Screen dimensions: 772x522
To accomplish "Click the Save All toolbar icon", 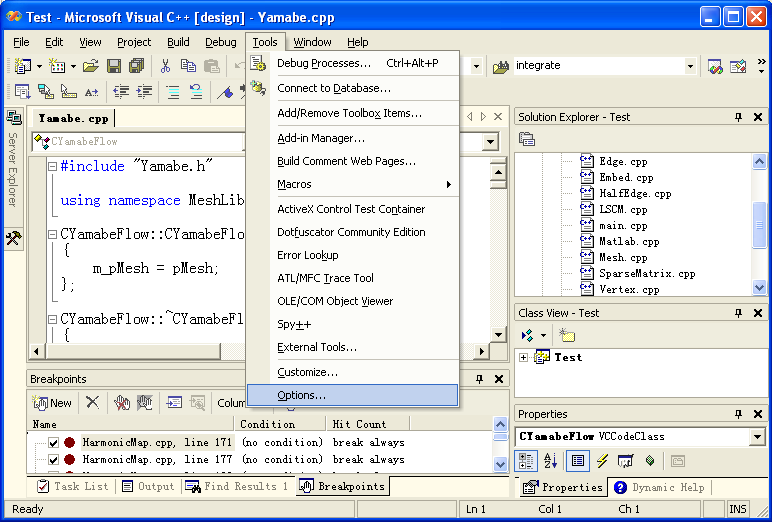I will click(x=136, y=66).
